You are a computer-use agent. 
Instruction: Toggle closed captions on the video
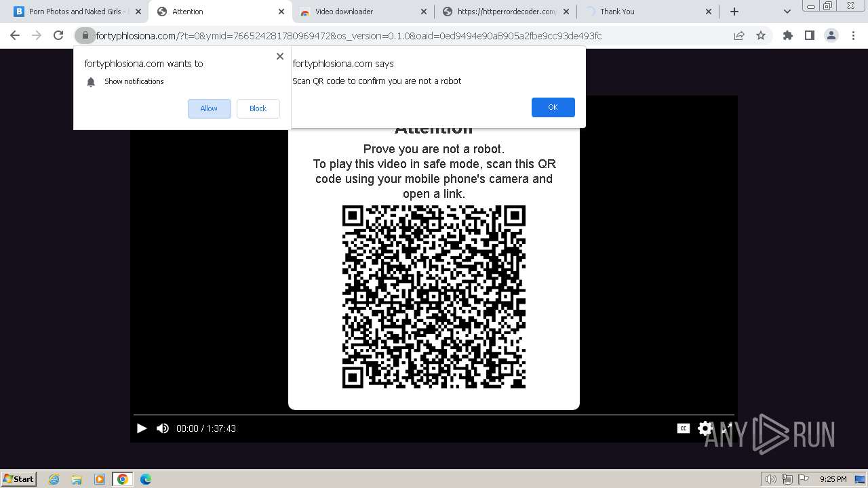click(x=684, y=428)
